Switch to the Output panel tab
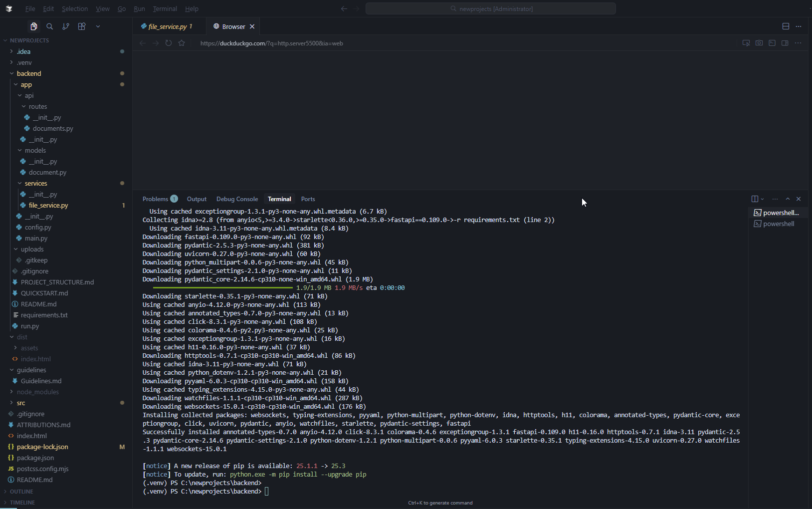This screenshot has width=812, height=509. click(x=197, y=199)
